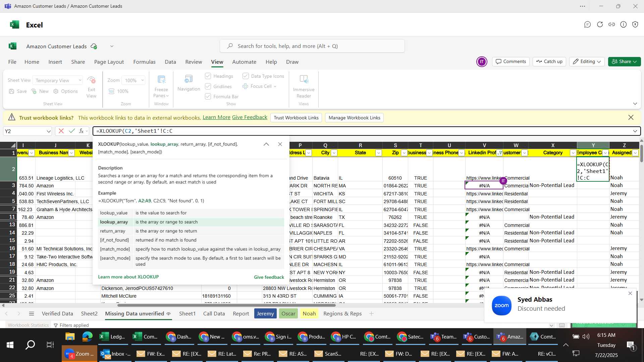Close the XLOOKUP help tooltip
Image resolution: width=644 pixels, height=362 pixels.
(x=280, y=144)
